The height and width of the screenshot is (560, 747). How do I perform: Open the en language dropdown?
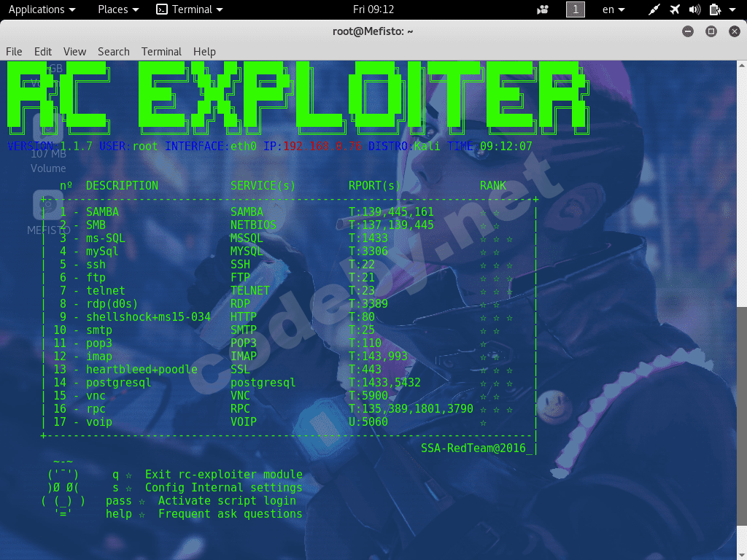(614, 9)
